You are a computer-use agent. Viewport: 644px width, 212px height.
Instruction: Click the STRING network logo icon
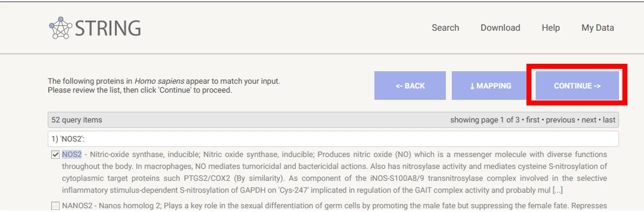click(x=60, y=28)
